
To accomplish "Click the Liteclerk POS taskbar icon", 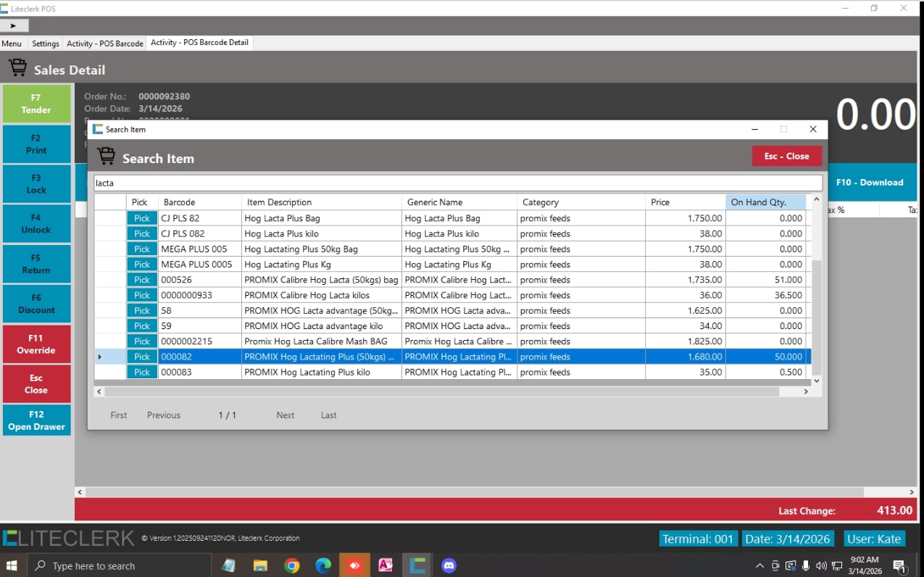I will (417, 565).
